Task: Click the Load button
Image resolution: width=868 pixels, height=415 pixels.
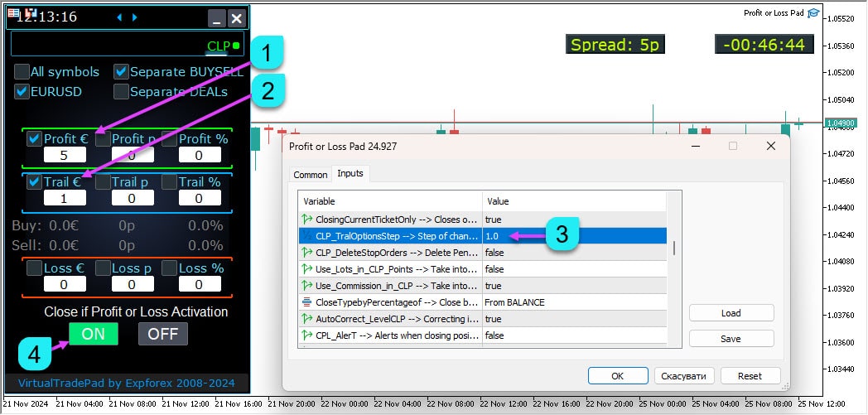Action: pyautogui.click(x=731, y=313)
